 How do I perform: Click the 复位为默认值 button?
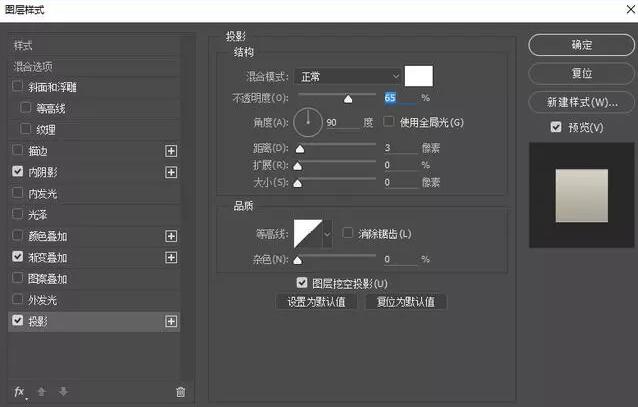(x=406, y=302)
